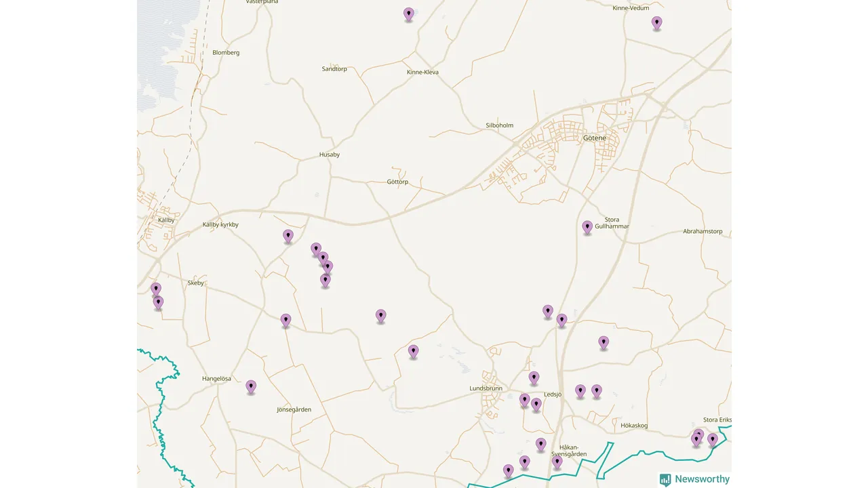Viewport: 868px width, 488px height.
Task: Click the Göttorp place label
Action: pos(397,182)
